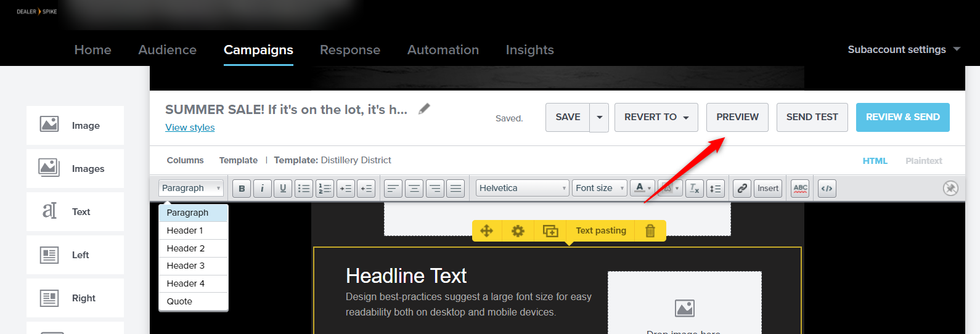Open the Paragraph style dropdown

(190, 189)
